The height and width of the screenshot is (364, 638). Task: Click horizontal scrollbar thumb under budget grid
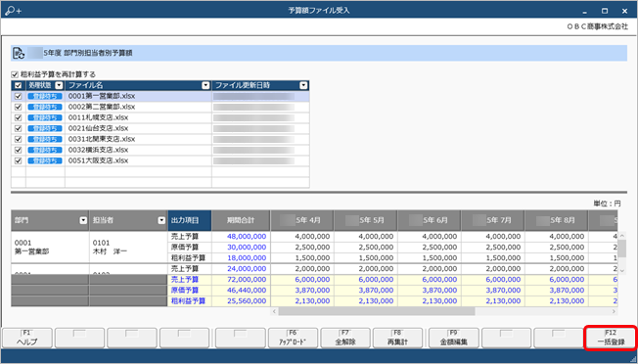(377, 311)
